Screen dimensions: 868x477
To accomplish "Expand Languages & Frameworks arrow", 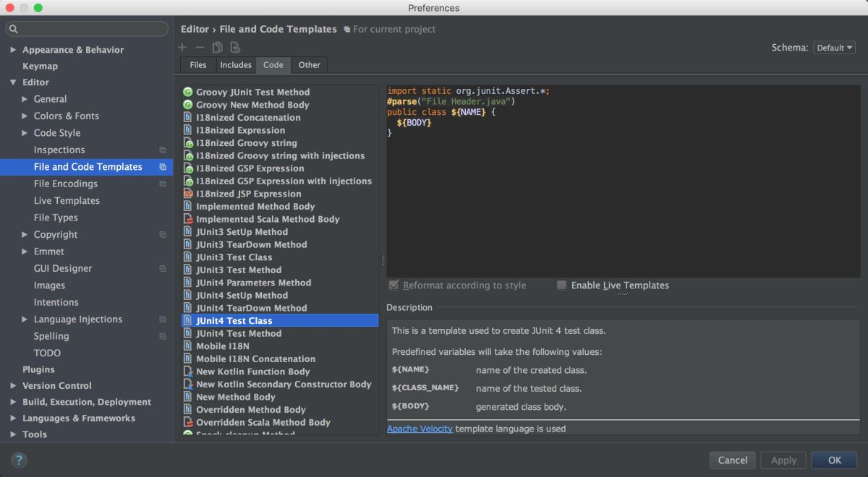I will coord(13,418).
